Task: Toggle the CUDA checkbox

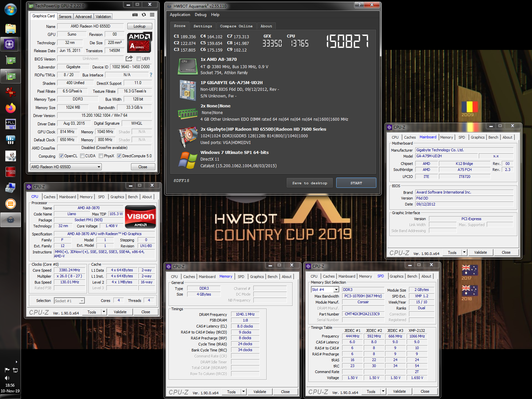Action: [x=82, y=156]
